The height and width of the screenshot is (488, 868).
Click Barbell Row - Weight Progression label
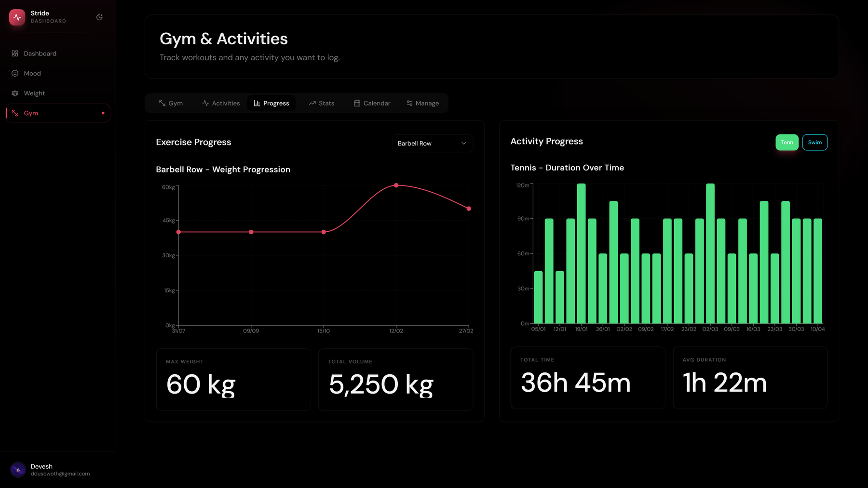point(223,170)
